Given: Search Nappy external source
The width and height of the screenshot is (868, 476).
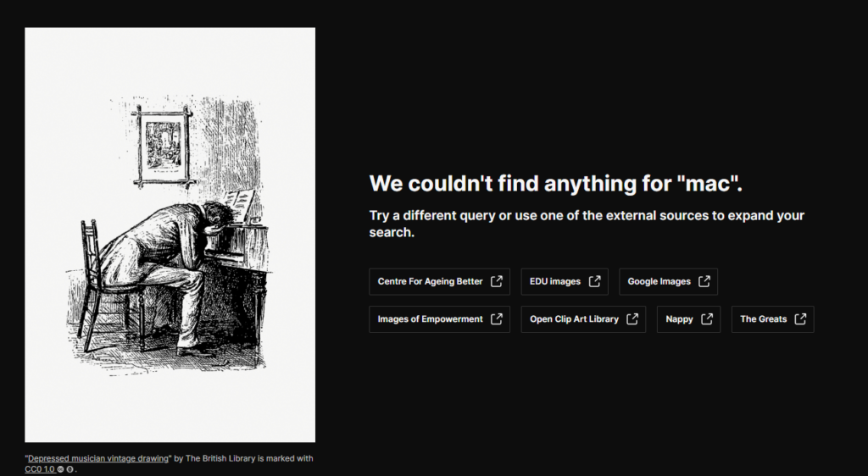Looking at the screenshot, I should coord(679,319).
